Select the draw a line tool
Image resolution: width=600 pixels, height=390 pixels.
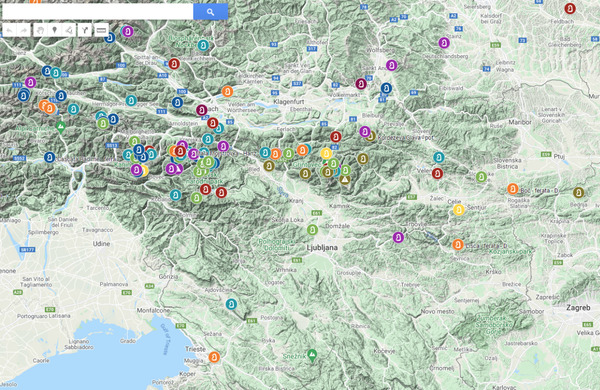click(x=69, y=30)
